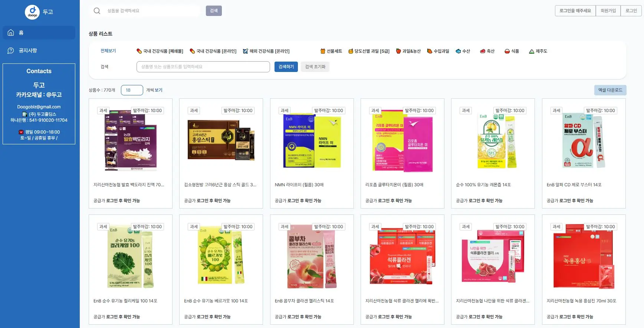Click the items-per-page field showing 18

[x=132, y=90]
